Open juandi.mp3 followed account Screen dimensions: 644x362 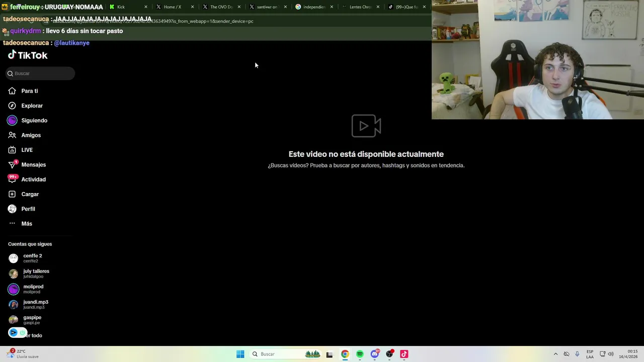coord(29,304)
